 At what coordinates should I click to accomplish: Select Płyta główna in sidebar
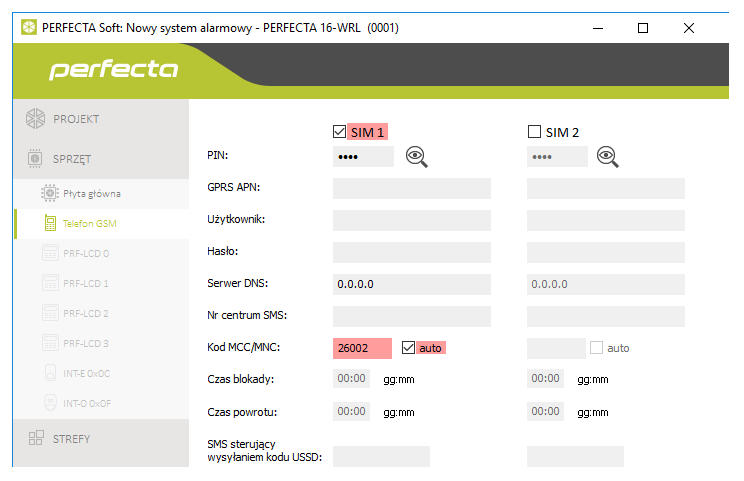(101, 194)
